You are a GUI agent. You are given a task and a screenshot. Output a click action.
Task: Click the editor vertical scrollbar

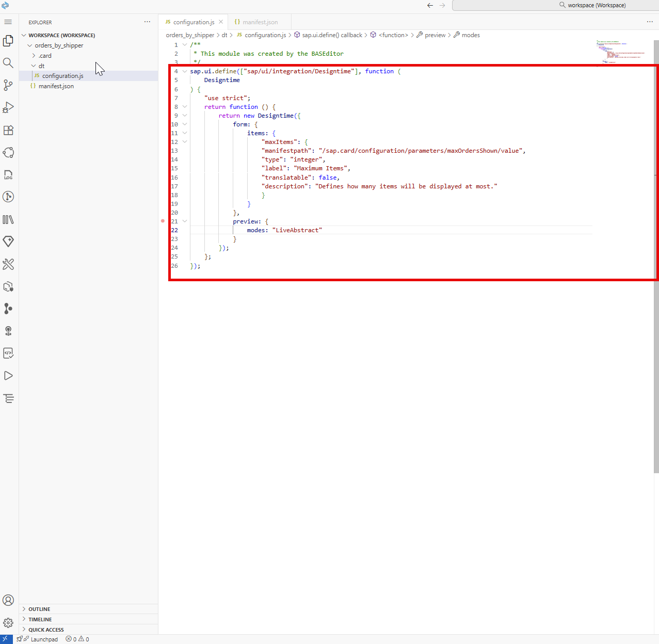click(x=656, y=256)
